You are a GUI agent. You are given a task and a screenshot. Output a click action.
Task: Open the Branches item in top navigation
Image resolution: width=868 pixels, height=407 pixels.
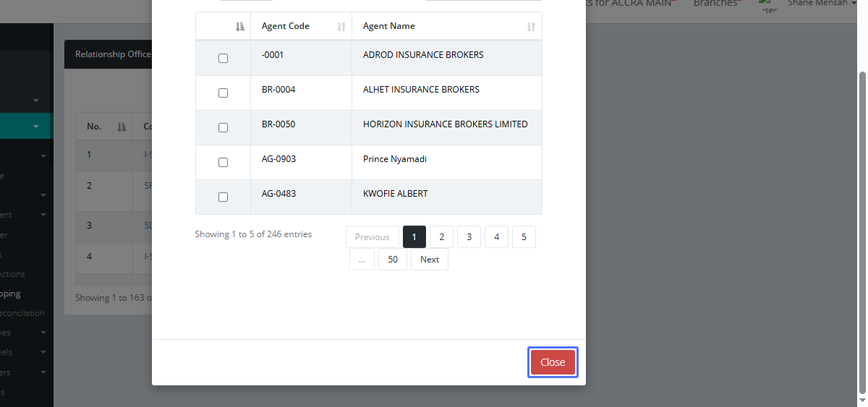[x=716, y=4]
